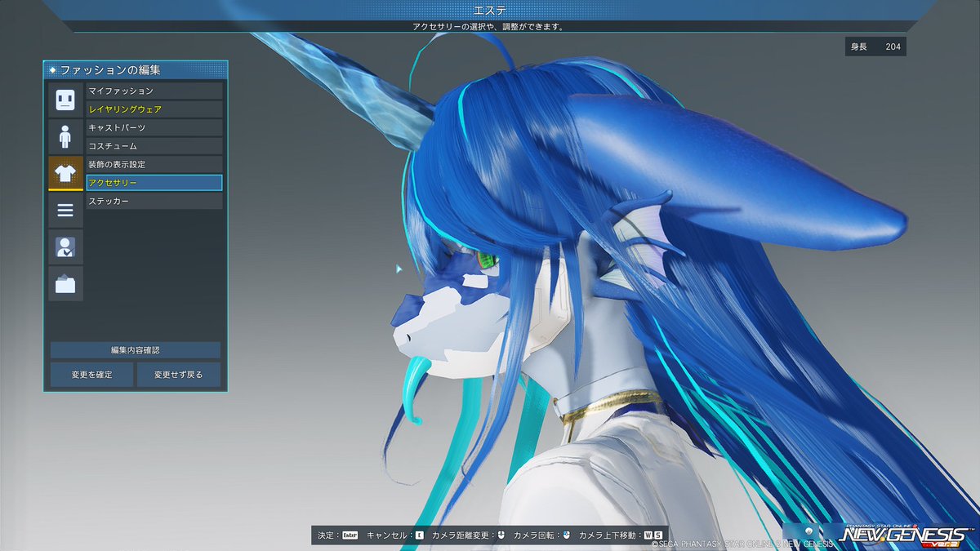This screenshot has width=980, height=551.
Task: Open the three-line list category icon
Action: pos(65,211)
